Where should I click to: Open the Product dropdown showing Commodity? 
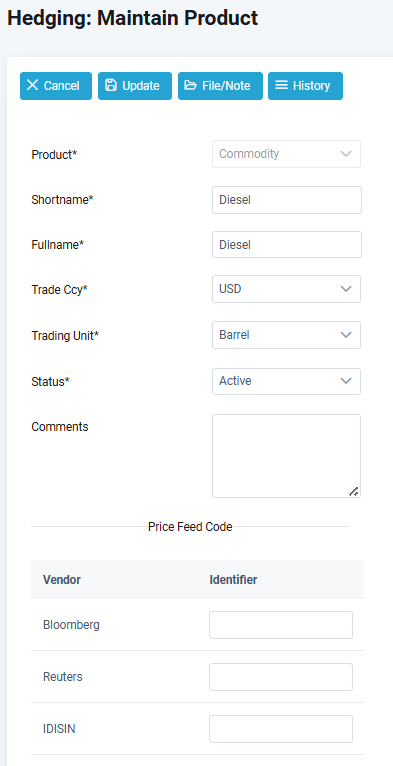click(286, 154)
